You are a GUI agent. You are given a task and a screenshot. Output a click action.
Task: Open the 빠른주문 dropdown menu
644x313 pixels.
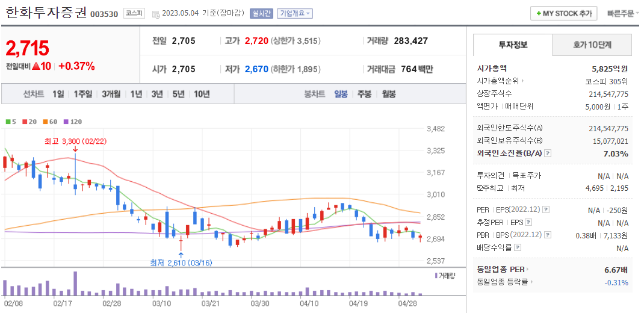(x=623, y=14)
